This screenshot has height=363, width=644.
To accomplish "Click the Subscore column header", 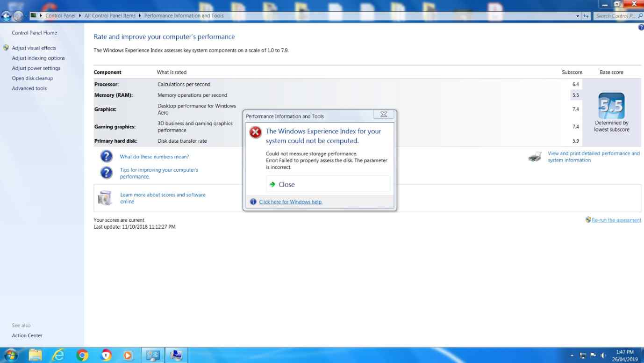I will click(x=572, y=72).
